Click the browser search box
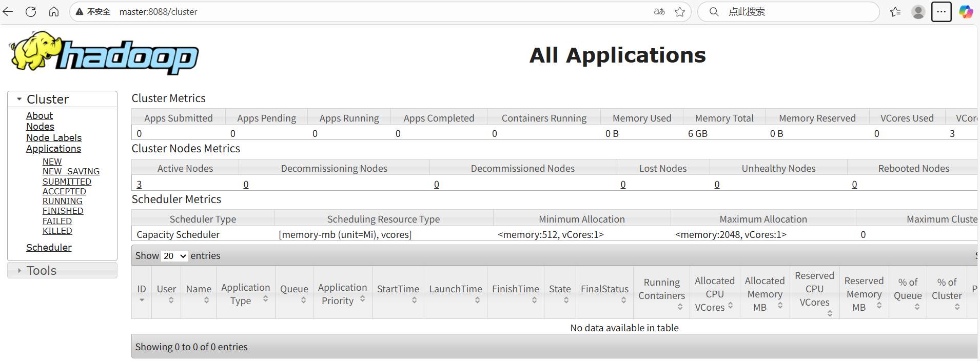The height and width of the screenshot is (361, 980). [x=789, y=12]
